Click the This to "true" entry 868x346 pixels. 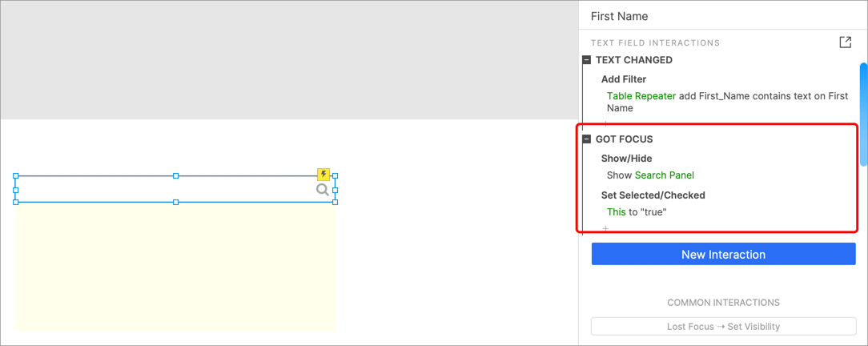click(637, 211)
